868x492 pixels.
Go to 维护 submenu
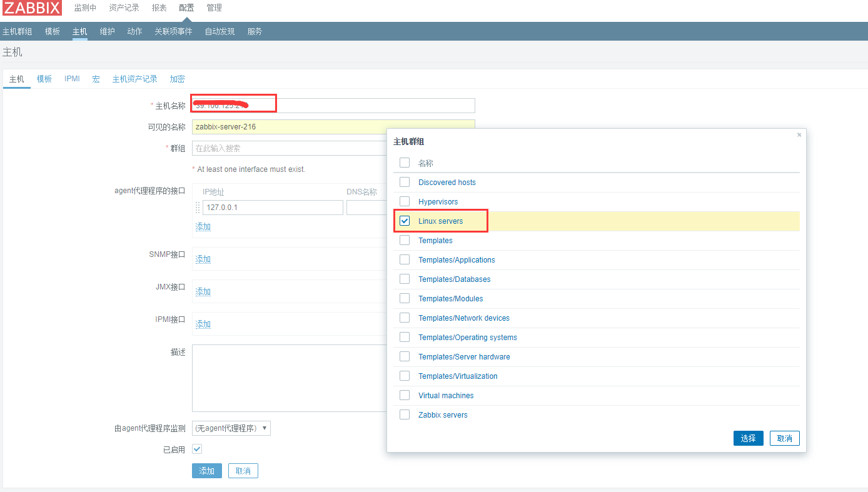107,31
